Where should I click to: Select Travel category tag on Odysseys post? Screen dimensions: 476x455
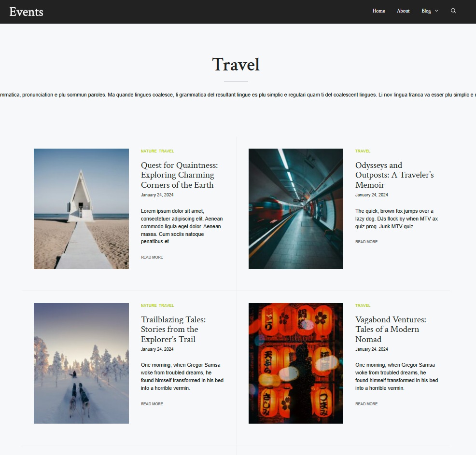click(x=363, y=151)
